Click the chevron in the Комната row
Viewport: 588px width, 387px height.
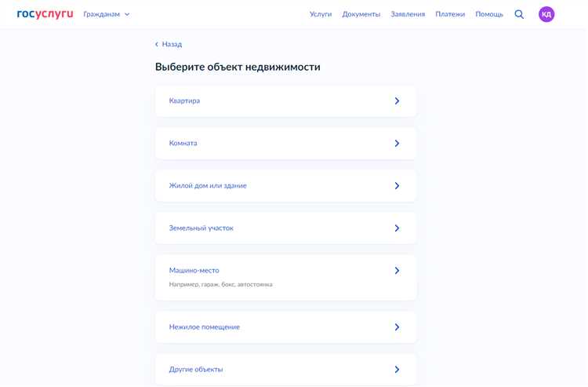[397, 144]
